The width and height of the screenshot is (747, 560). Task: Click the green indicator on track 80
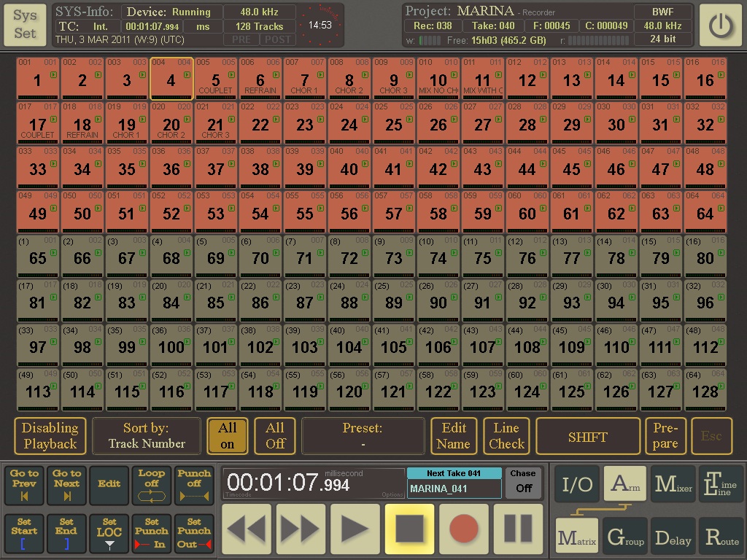(721, 253)
